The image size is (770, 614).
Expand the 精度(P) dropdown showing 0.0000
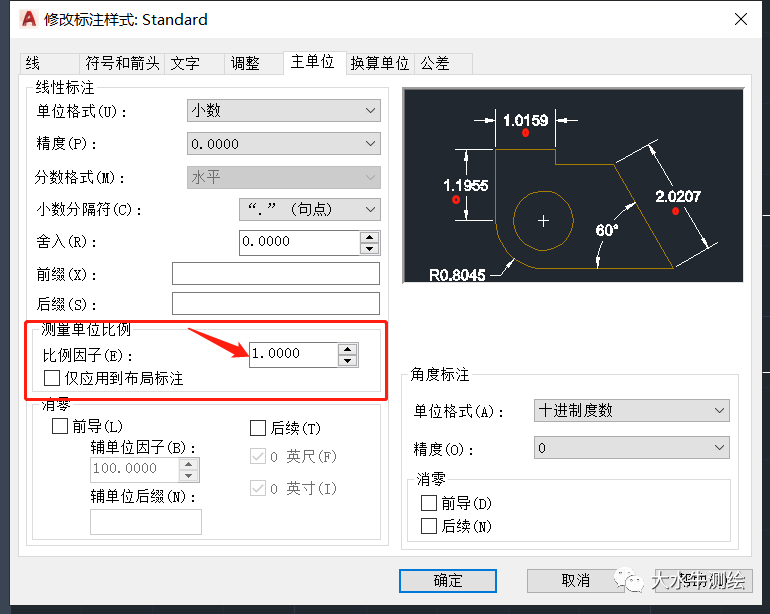pyautogui.click(x=284, y=144)
